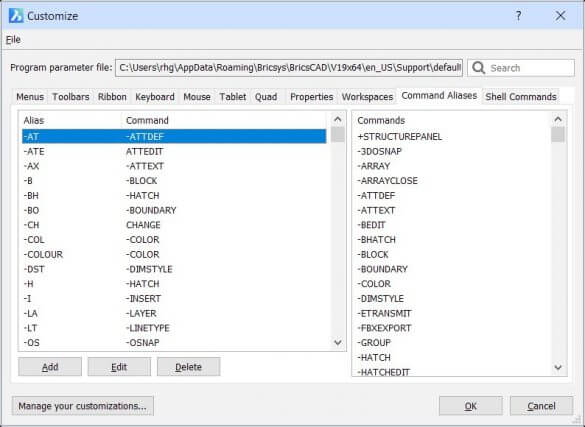This screenshot has height=427, width=585.
Task: Select the -I alias row
Action: coord(174,299)
